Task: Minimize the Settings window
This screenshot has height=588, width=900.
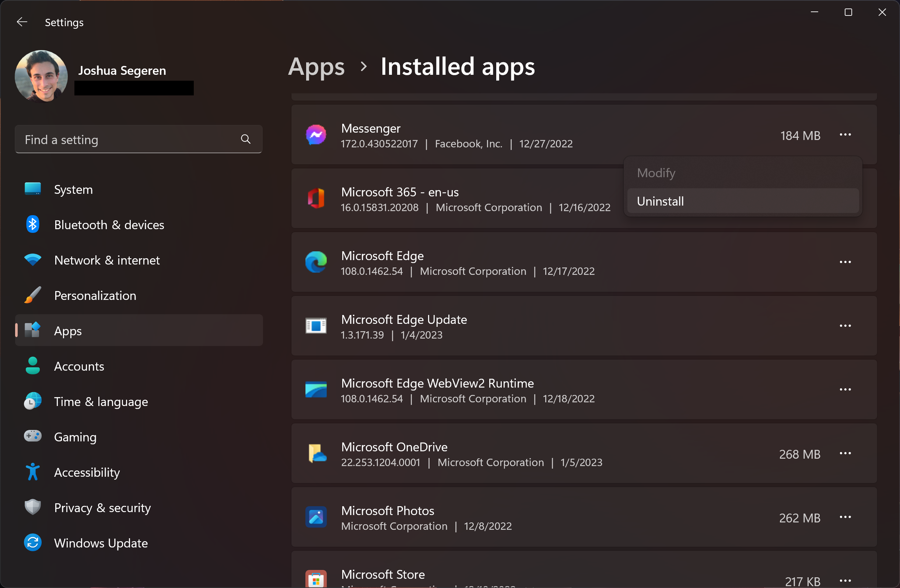Action: [815, 12]
